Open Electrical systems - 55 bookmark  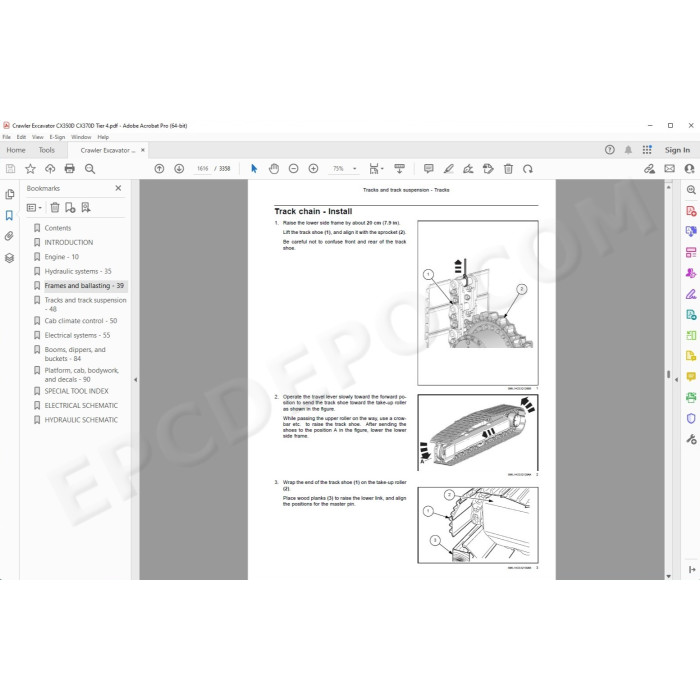pos(77,335)
